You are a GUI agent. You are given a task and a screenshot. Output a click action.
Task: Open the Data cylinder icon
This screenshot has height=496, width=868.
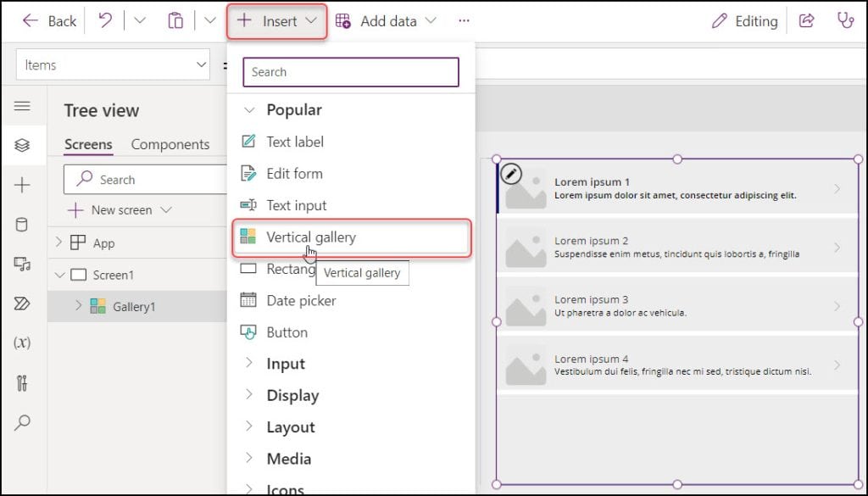click(22, 225)
